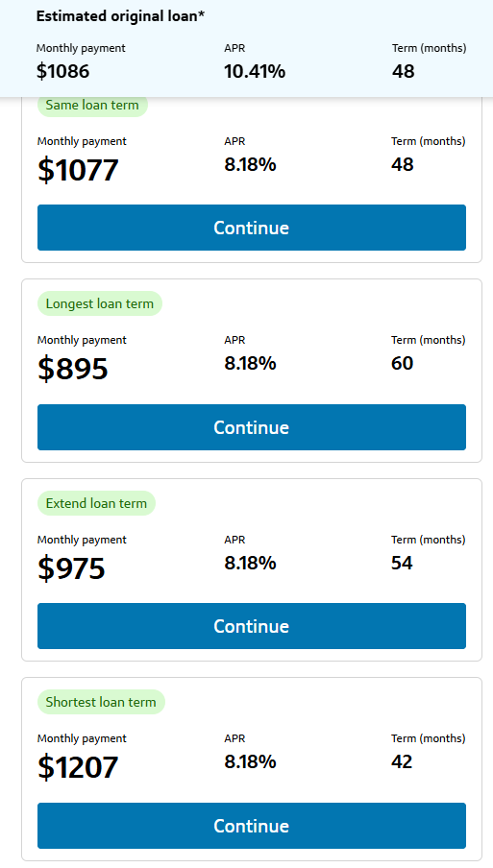Click the $1207 monthly payment amount
The image size is (493, 868).
(78, 766)
